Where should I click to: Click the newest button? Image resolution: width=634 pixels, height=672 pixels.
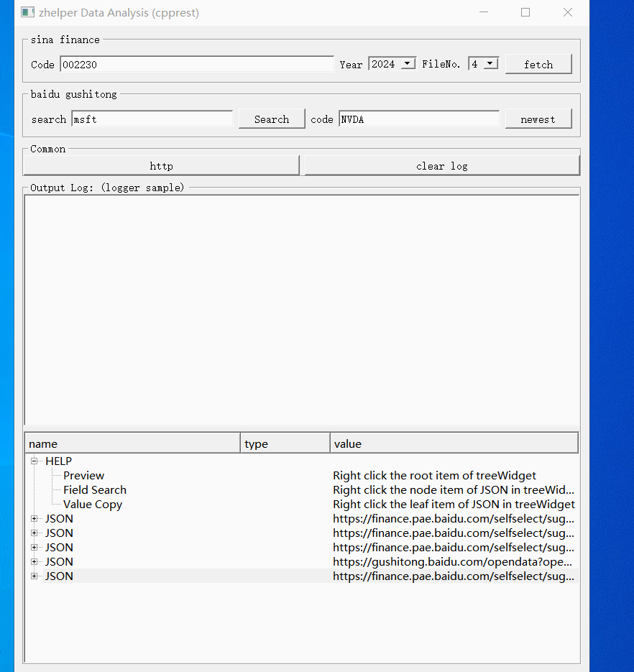coord(538,119)
